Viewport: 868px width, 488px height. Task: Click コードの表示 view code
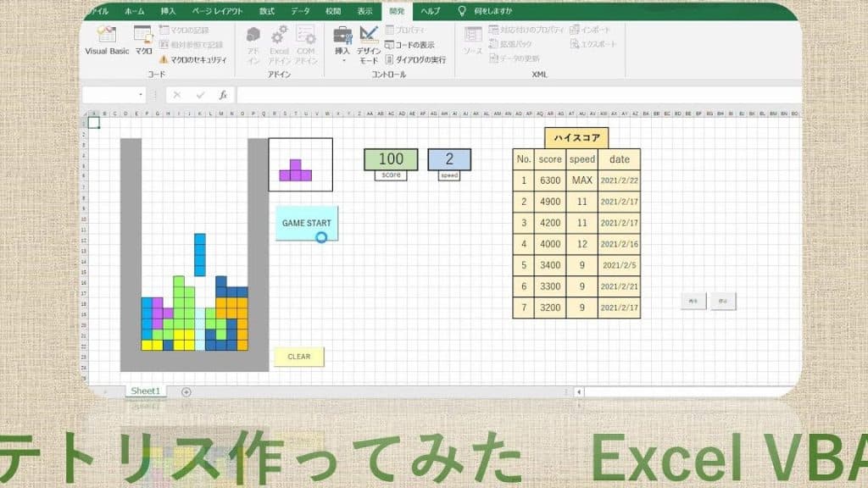(409, 45)
